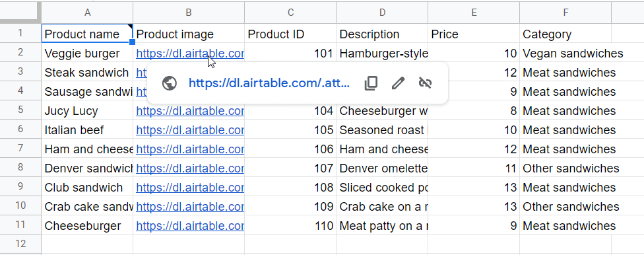The image size is (644, 255).
Task: Select the Jucy Lucy cell
Action: click(88, 110)
